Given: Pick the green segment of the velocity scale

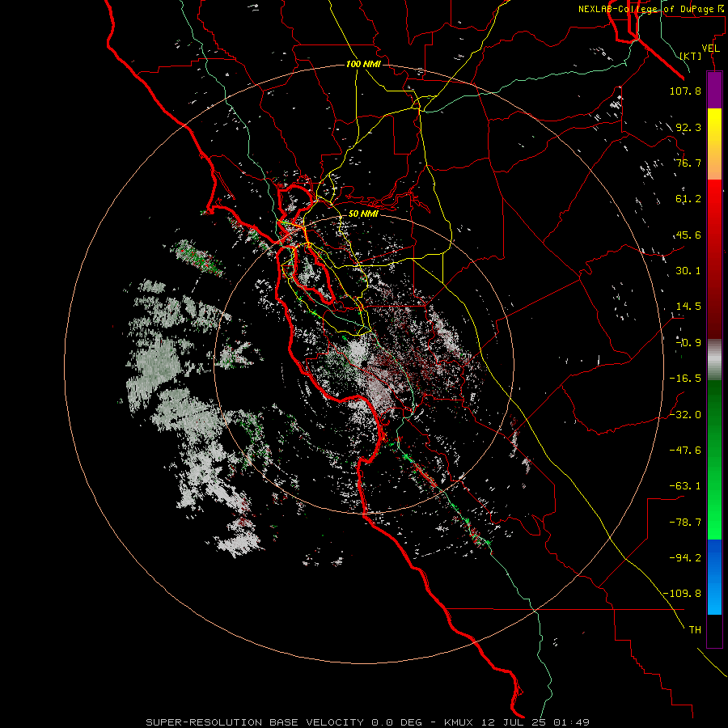Looking at the screenshot, I should [x=714, y=459].
